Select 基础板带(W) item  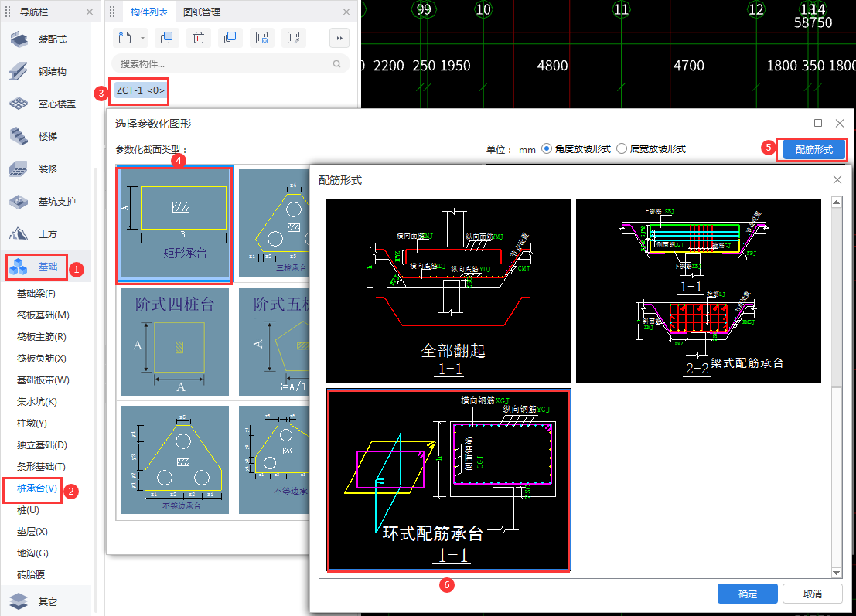[x=43, y=379]
